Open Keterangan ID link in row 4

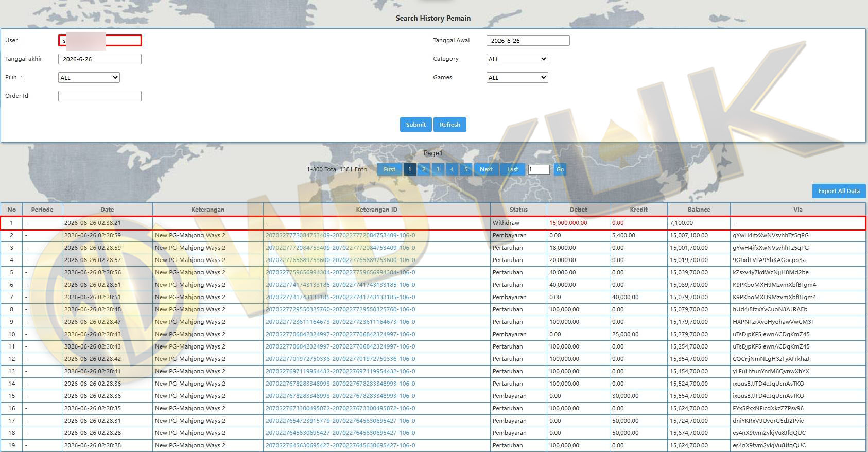pyautogui.click(x=340, y=260)
